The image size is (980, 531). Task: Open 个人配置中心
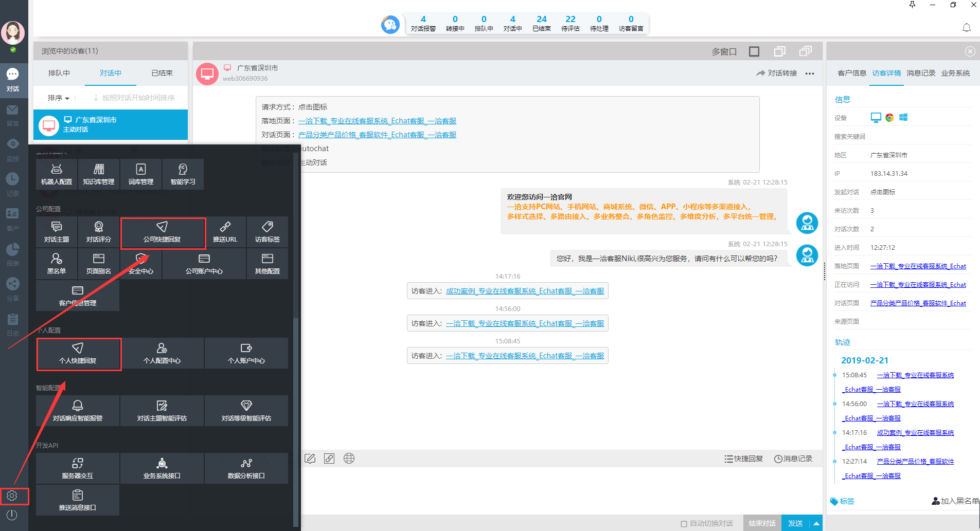162,353
